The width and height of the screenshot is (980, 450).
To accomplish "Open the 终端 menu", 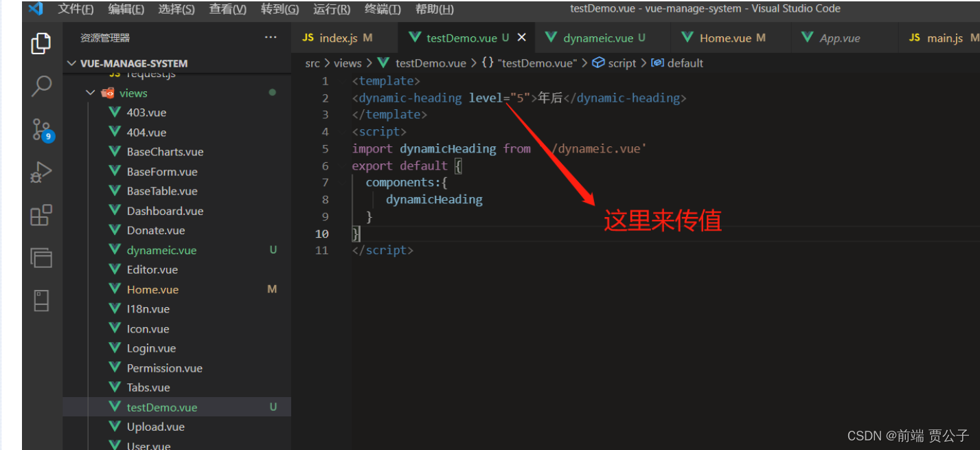I will coord(383,9).
